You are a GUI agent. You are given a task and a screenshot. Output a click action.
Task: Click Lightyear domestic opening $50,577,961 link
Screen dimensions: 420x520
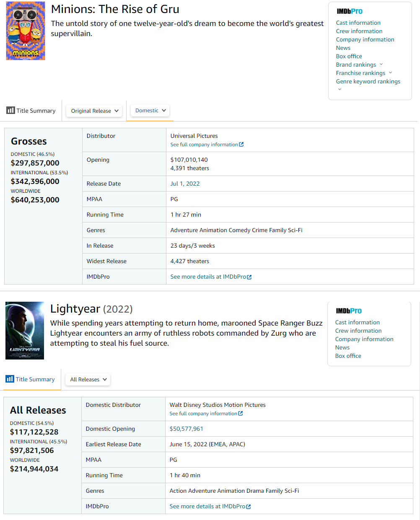(x=186, y=429)
